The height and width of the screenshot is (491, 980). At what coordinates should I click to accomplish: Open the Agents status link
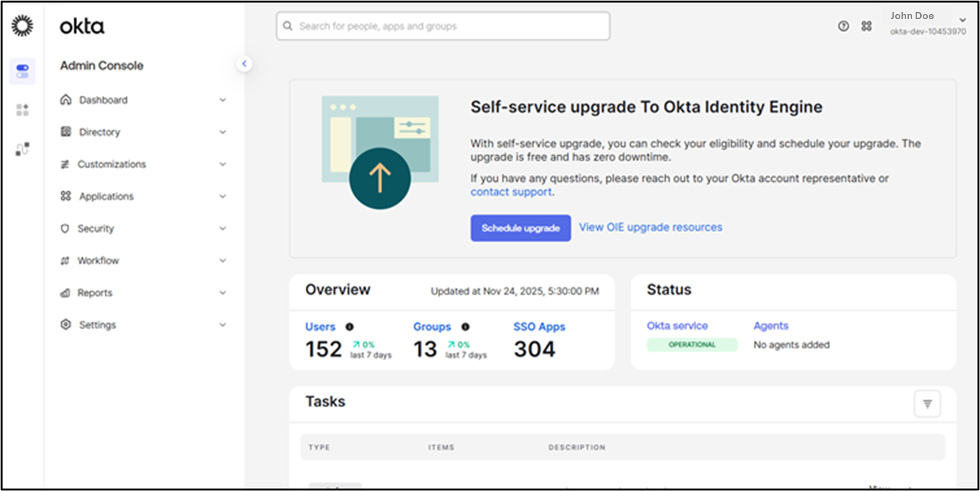[x=771, y=326]
